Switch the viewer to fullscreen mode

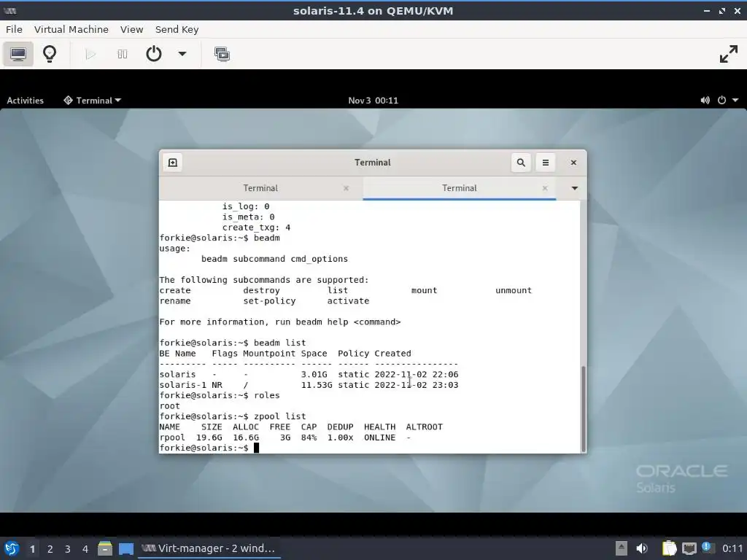coord(729,54)
